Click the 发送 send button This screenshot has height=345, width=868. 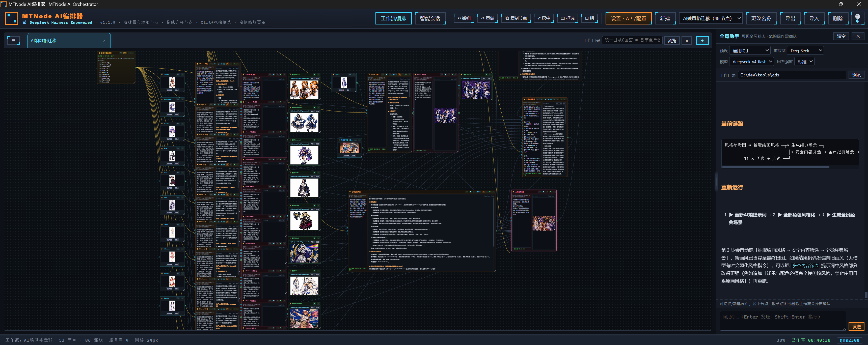(856, 326)
